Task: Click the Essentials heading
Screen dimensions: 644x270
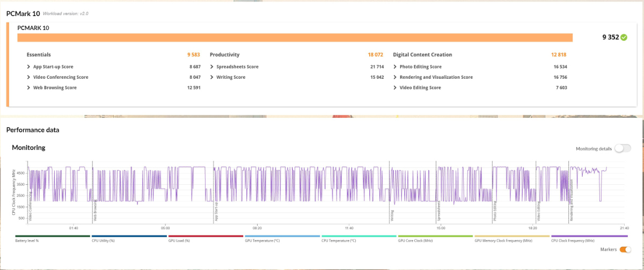Action: coord(39,55)
